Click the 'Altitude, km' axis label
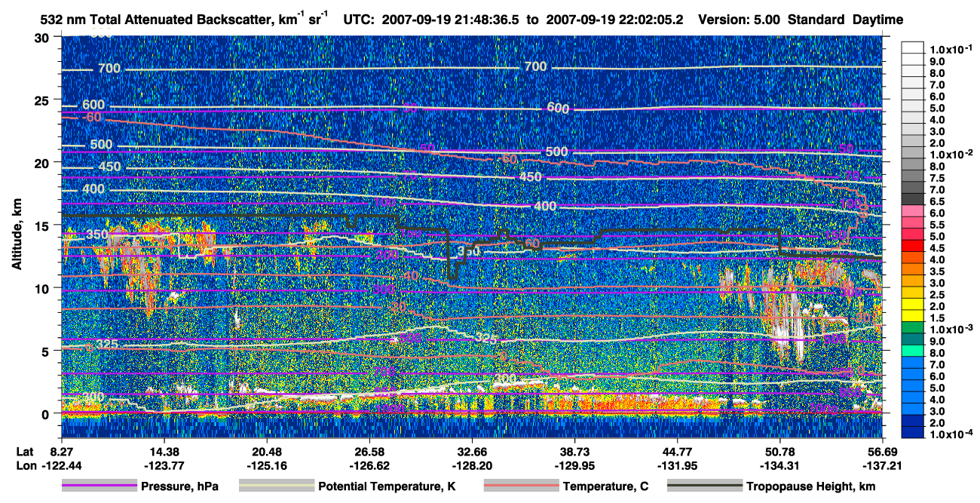980x503 pixels. click(17, 235)
